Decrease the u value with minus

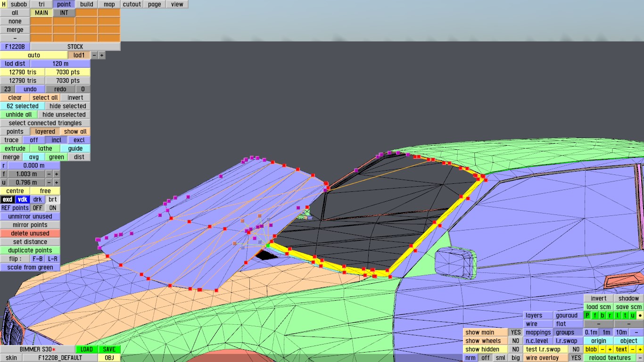coord(49,182)
